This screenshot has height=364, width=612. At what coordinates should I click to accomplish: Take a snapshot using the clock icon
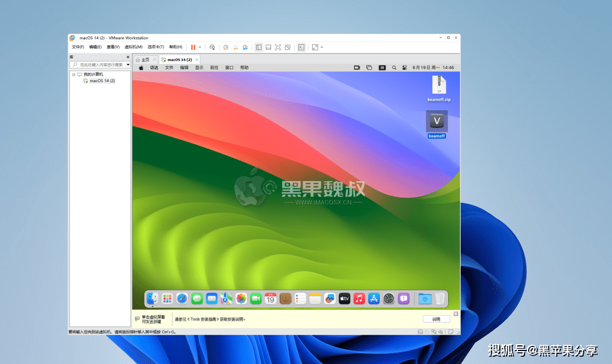click(x=226, y=47)
